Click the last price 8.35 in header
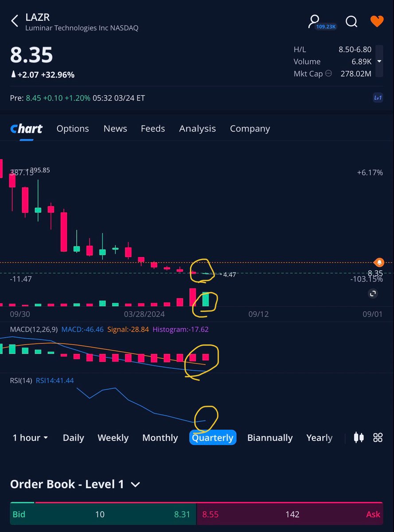The width and height of the screenshot is (394, 532). [x=31, y=55]
